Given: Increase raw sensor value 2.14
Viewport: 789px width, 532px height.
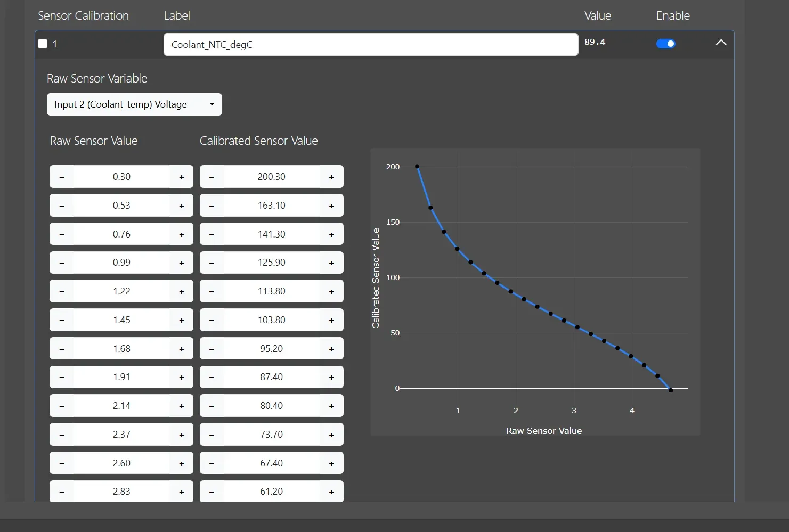Looking at the screenshot, I should point(182,406).
